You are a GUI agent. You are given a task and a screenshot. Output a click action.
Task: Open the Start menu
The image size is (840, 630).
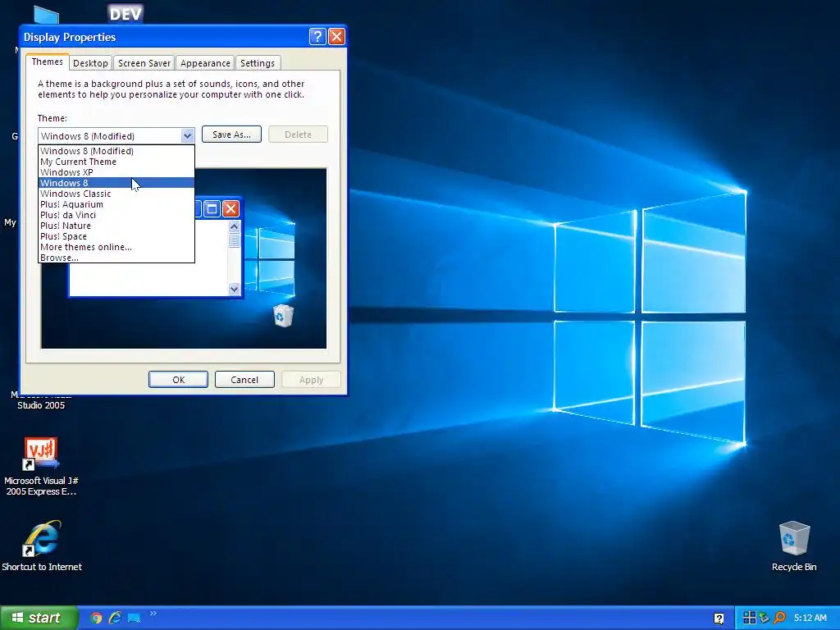pos(39,618)
